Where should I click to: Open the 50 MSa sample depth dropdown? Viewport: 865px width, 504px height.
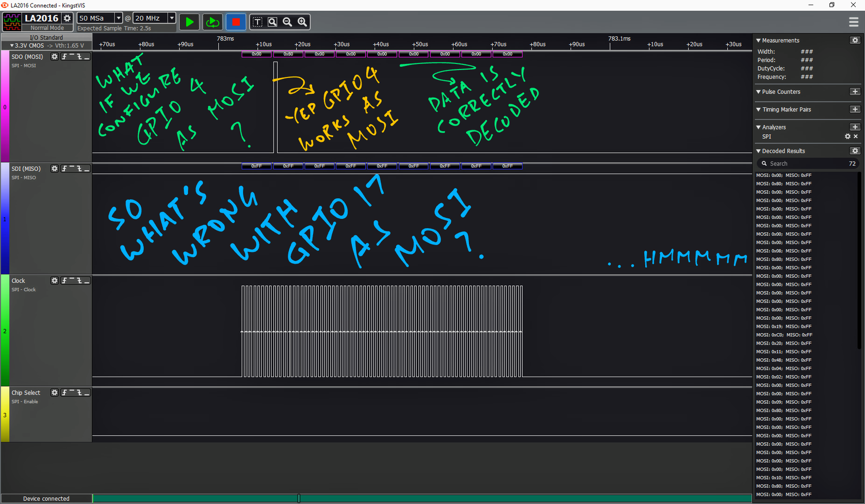pyautogui.click(x=118, y=18)
